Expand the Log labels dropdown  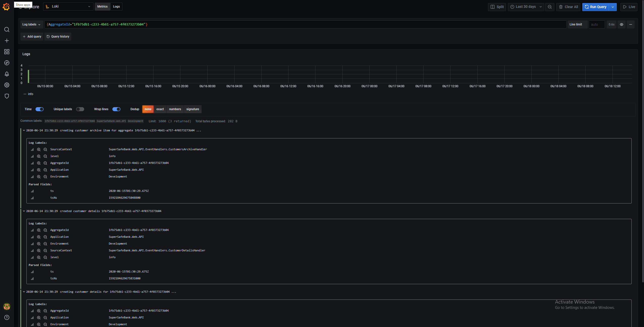click(31, 24)
